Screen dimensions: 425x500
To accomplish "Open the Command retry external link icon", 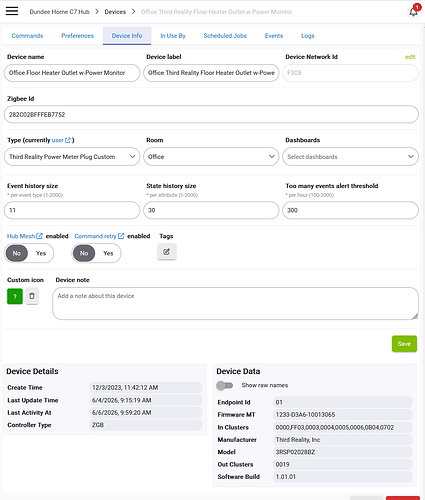I will (x=121, y=236).
